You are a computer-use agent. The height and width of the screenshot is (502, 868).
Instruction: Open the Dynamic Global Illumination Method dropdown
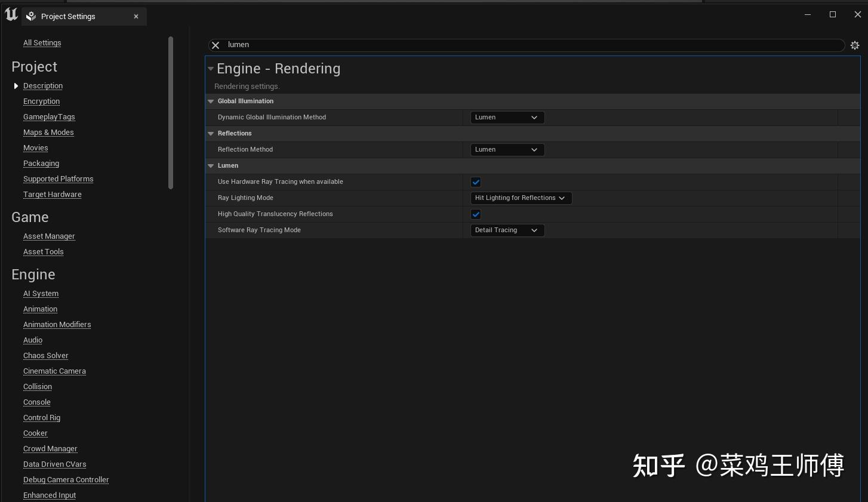pos(506,117)
